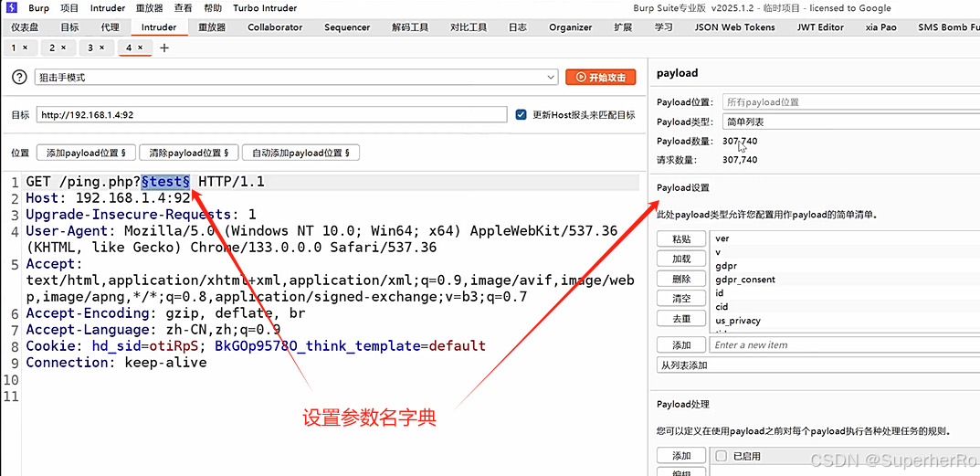The width and height of the screenshot is (980, 476).
Task: Select the Intruder main tab
Action: [x=159, y=26]
